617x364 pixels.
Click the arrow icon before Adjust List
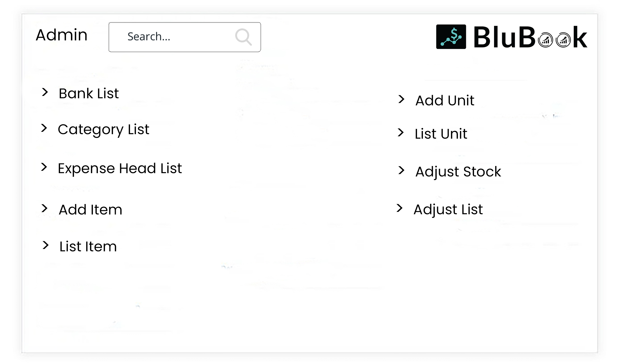pos(400,208)
